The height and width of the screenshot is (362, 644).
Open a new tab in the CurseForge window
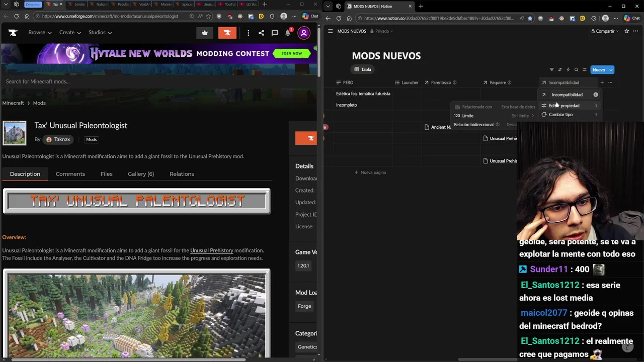[x=265, y=5]
